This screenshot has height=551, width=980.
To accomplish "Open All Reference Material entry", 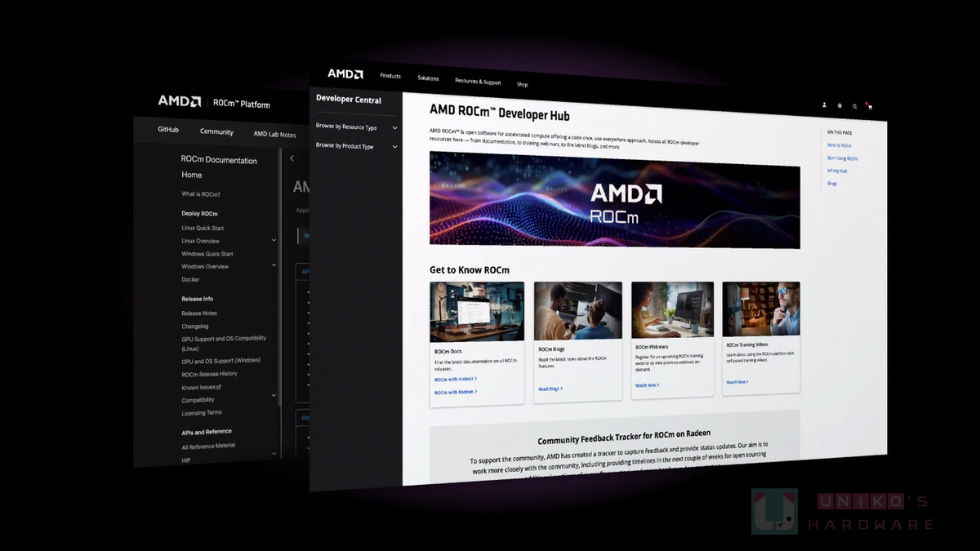I will (x=208, y=446).
